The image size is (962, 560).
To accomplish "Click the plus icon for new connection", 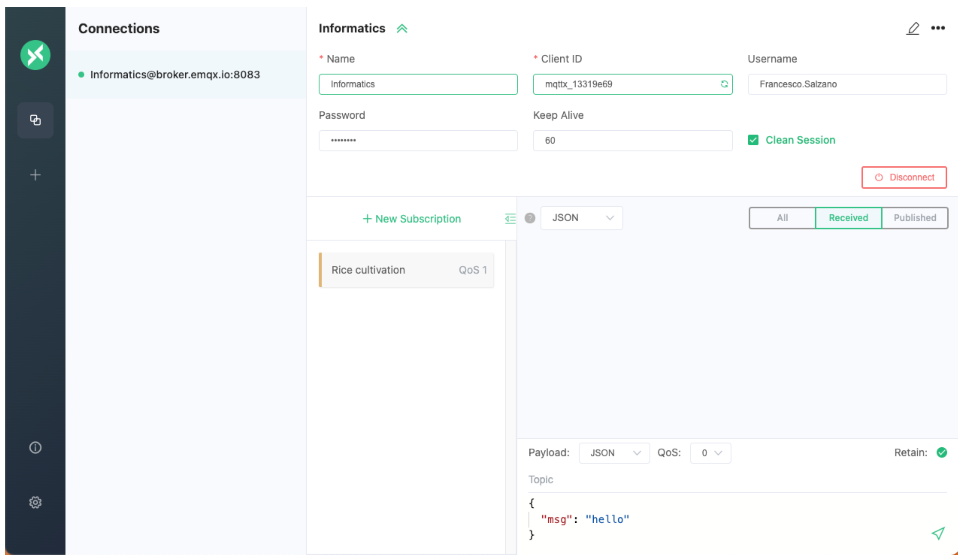I will pos(35,175).
